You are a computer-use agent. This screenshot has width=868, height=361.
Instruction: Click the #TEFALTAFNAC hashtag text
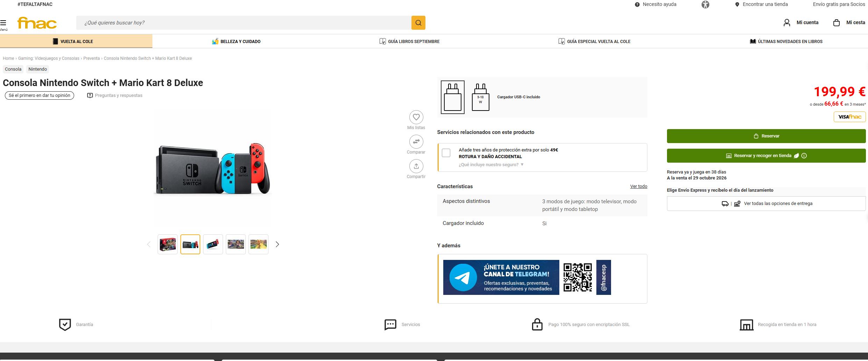(x=35, y=5)
